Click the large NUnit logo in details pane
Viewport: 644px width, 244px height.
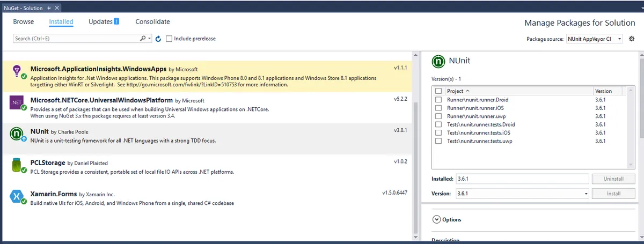tap(438, 61)
